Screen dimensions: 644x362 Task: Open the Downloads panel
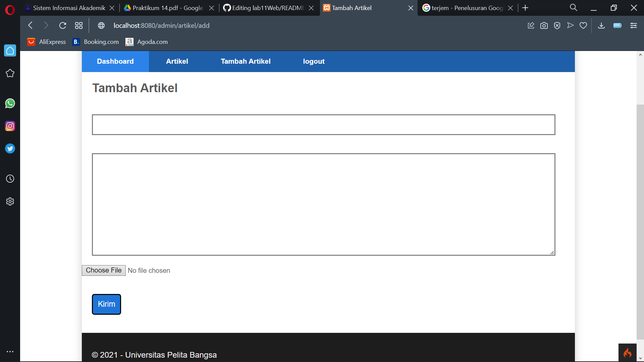pos(601,25)
